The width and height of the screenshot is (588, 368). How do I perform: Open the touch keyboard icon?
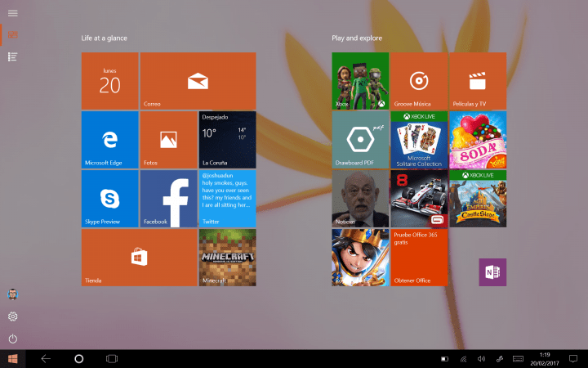point(519,359)
